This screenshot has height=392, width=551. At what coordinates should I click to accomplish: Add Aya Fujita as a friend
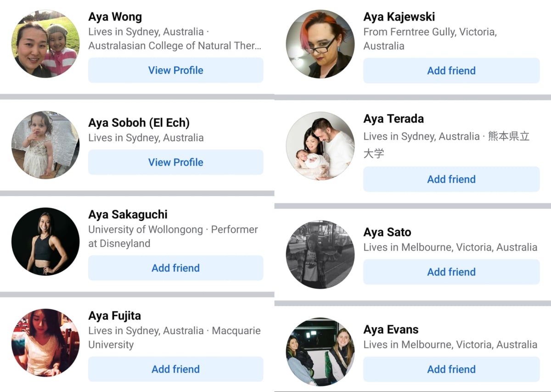[176, 369]
